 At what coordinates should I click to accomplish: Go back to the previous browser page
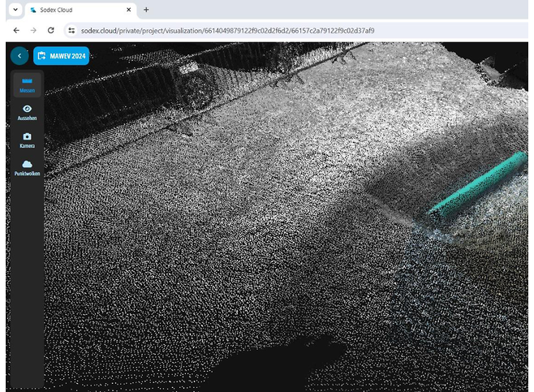point(16,30)
